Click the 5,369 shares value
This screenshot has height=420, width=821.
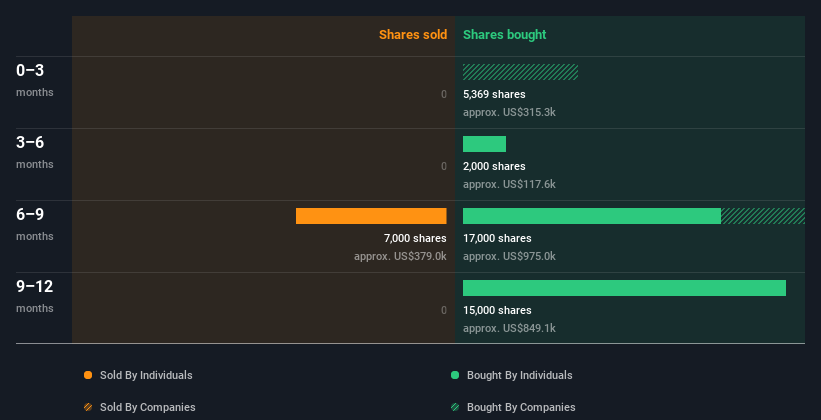[x=494, y=94]
